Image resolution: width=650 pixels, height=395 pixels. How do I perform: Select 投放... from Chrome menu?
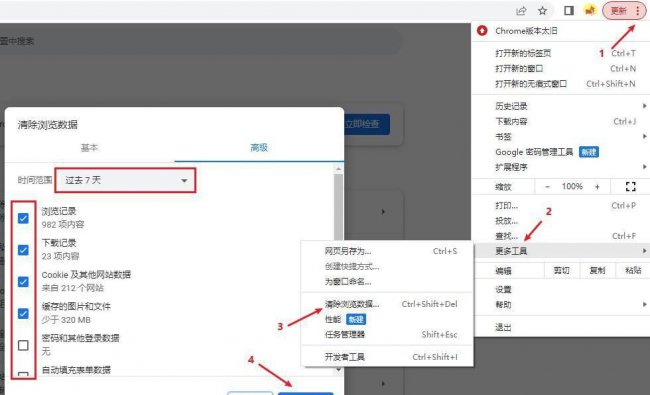560,221
